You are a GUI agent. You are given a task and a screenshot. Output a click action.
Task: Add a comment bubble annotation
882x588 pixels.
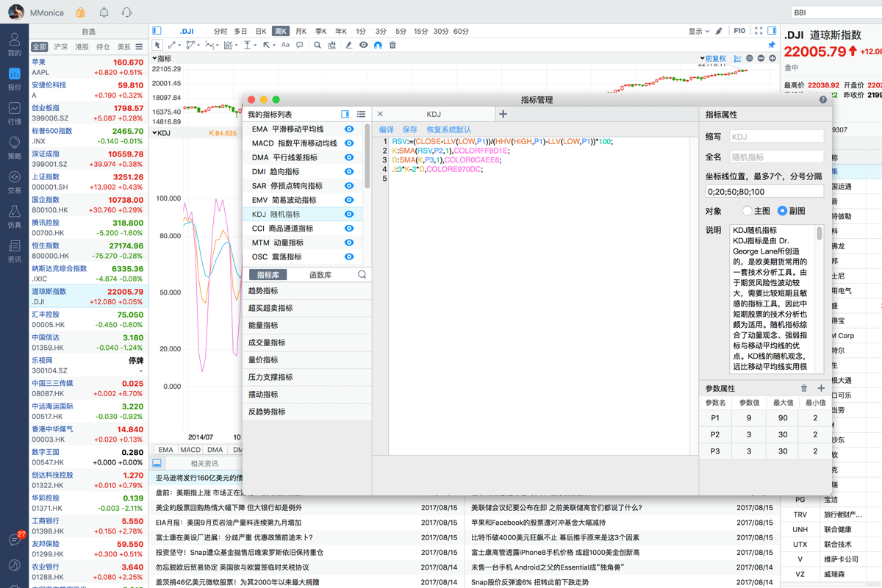pyautogui.click(x=300, y=46)
